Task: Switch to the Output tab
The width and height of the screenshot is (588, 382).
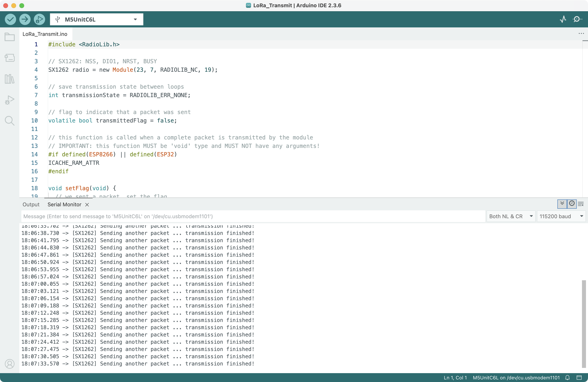Action: pos(31,204)
